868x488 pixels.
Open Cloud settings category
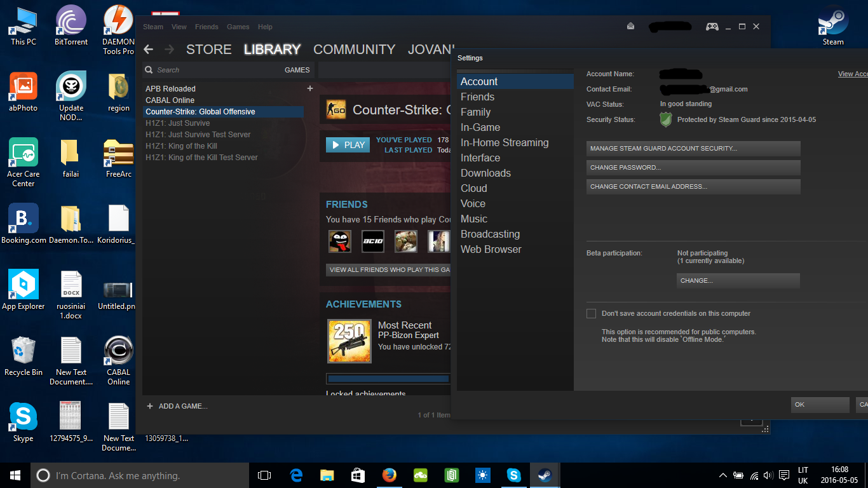515,188
